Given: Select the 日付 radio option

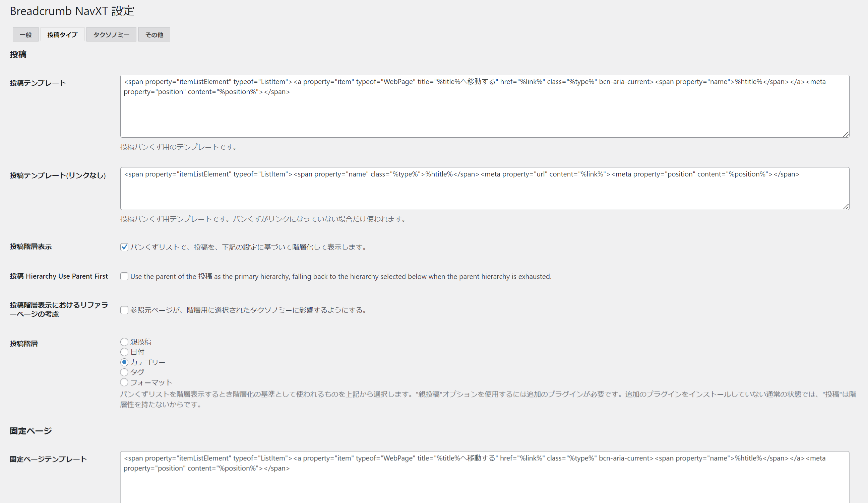Looking at the screenshot, I should point(124,352).
